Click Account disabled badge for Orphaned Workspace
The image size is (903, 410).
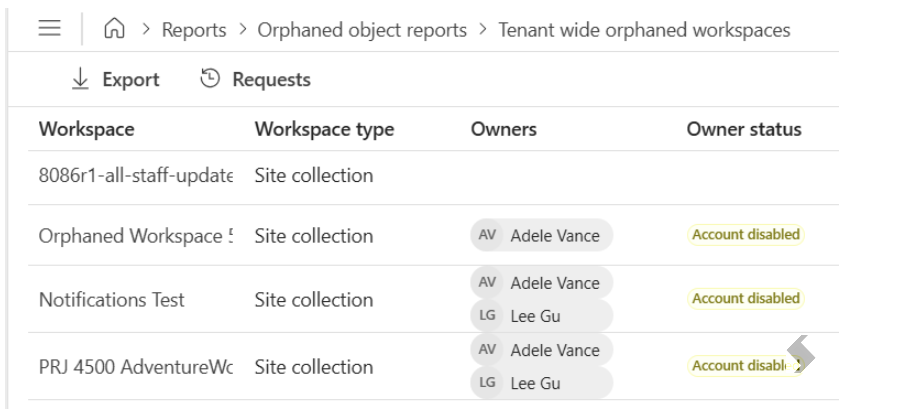(x=745, y=235)
